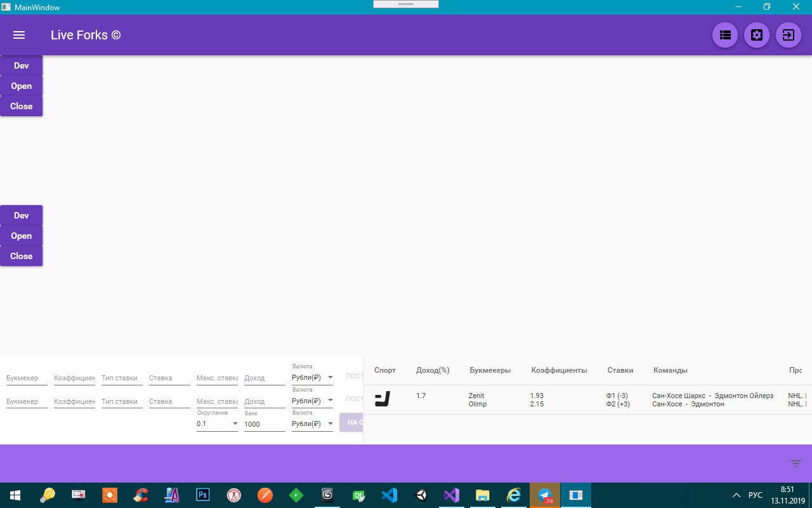Click the lightbulb icon in taskbar
The height and width of the screenshot is (508, 812).
coord(48,495)
